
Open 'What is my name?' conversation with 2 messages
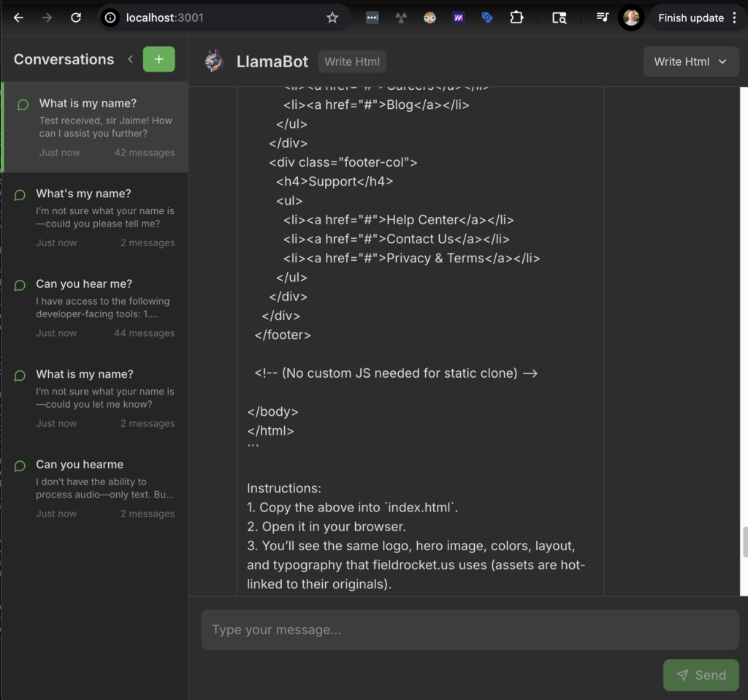(96, 398)
